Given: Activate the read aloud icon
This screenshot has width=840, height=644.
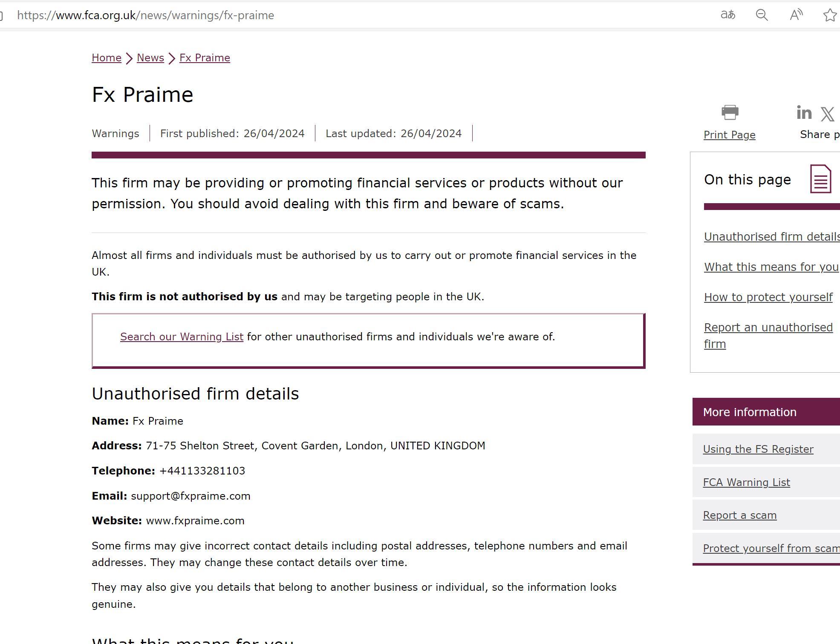Looking at the screenshot, I should coord(796,15).
